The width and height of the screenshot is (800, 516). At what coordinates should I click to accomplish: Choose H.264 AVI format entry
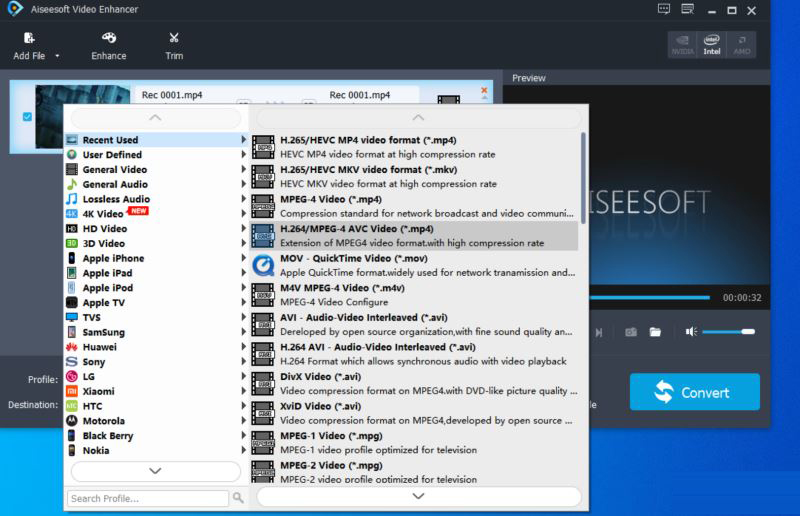coord(414,354)
